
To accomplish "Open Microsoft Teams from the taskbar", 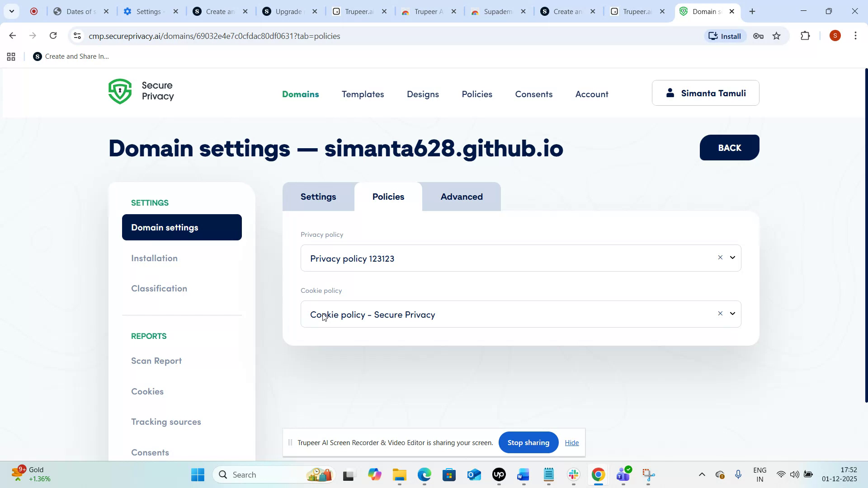I will pos(623,474).
